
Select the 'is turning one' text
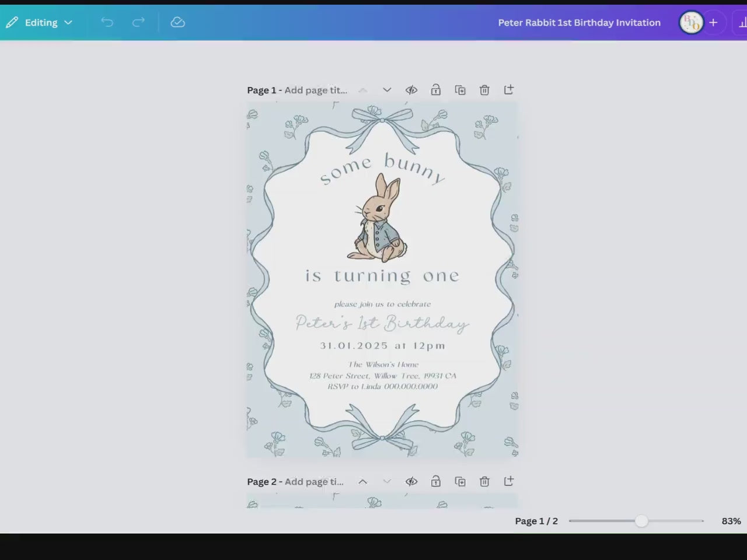382,275
